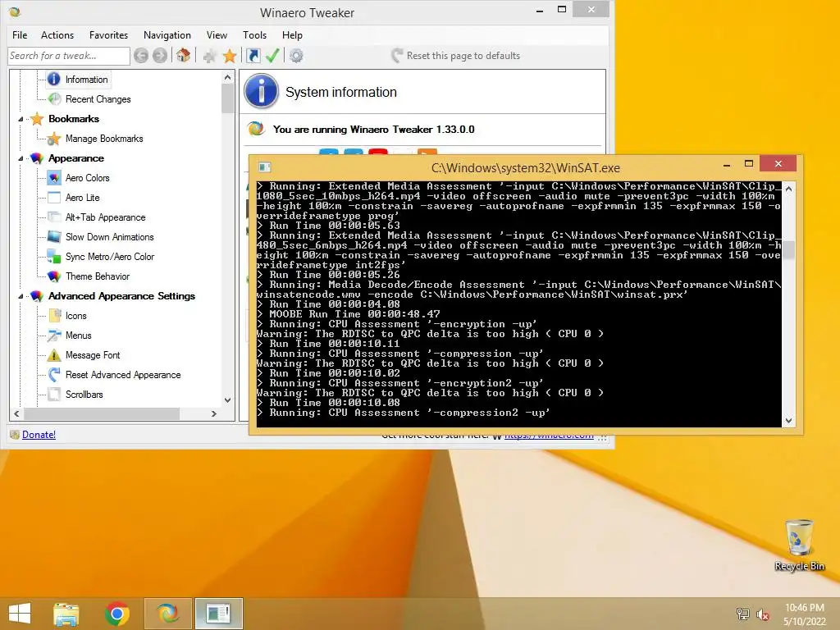Click the export shortcut arrow toolbar icon

pyautogui.click(x=253, y=55)
